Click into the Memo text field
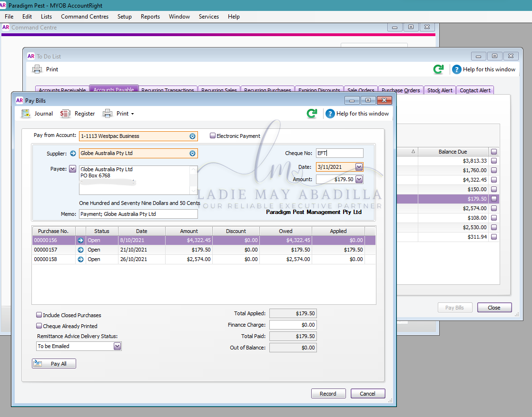 click(x=138, y=214)
